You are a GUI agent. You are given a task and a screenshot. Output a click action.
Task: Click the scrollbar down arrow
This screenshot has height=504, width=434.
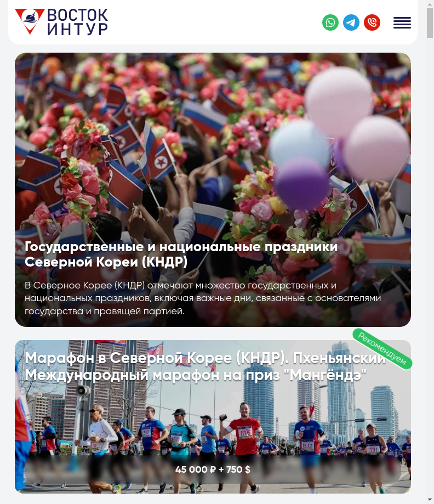point(430,500)
